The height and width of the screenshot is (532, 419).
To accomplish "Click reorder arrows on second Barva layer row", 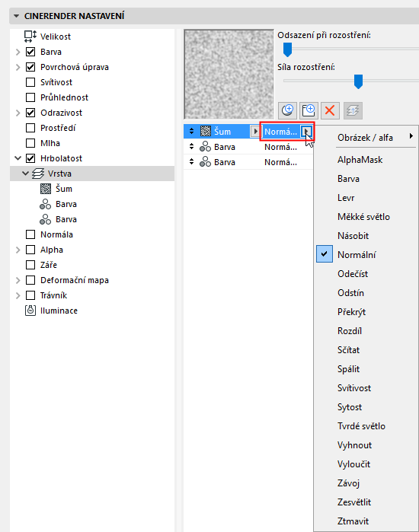I will click(x=191, y=162).
